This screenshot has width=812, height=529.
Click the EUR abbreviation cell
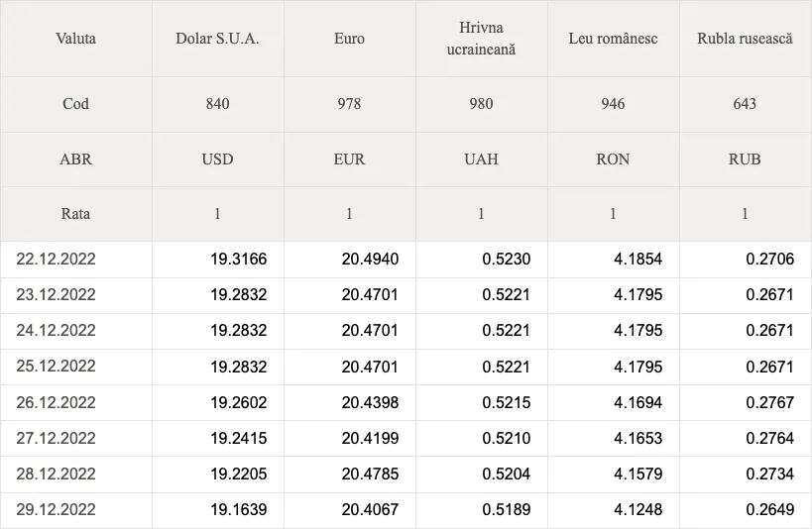[x=350, y=159]
